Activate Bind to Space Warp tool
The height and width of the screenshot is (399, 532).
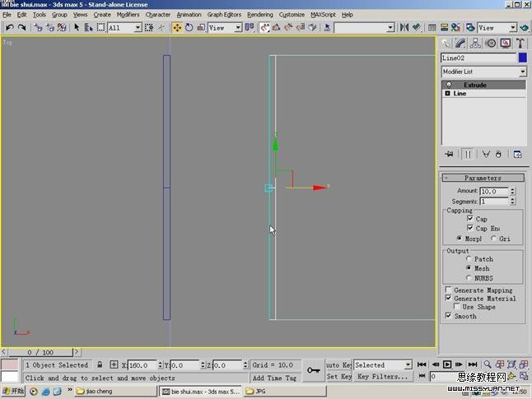(62, 27)
